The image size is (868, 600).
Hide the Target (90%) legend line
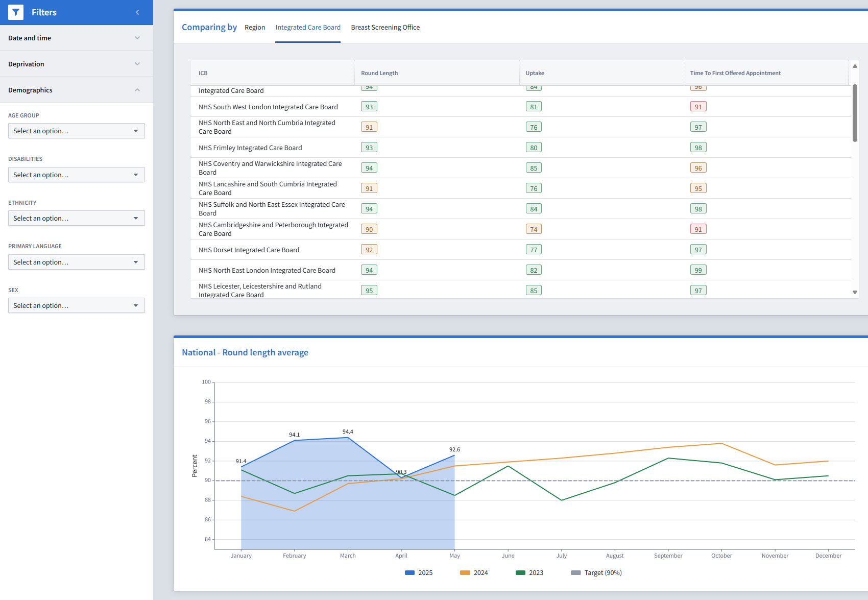point(596,573)
